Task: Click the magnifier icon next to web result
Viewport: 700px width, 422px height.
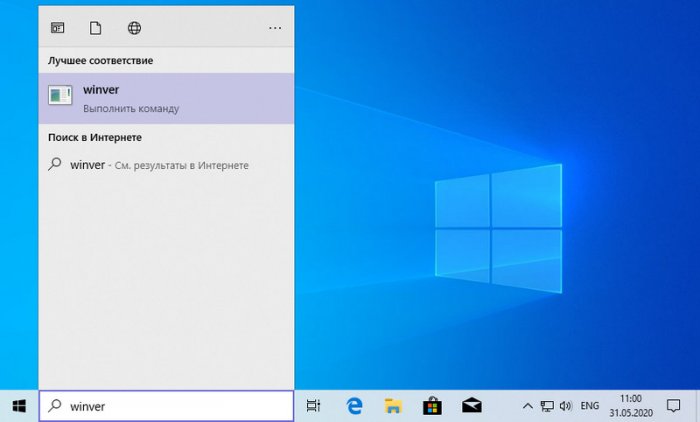Action: [54, 164]
